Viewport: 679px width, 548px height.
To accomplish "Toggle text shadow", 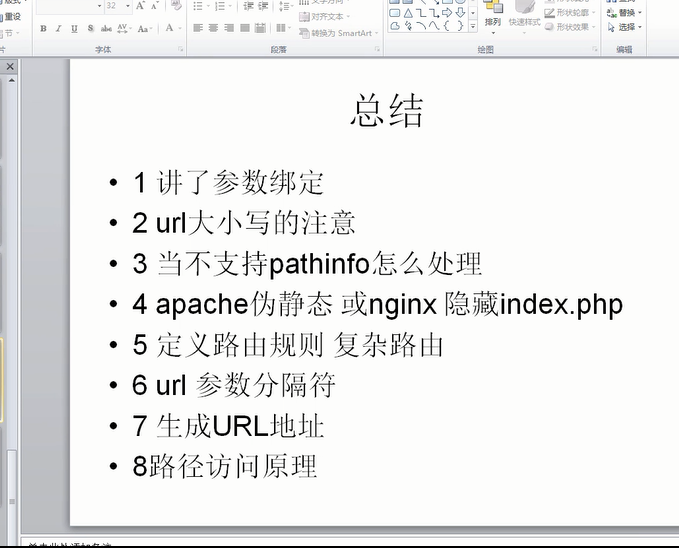I will [91, 29].
